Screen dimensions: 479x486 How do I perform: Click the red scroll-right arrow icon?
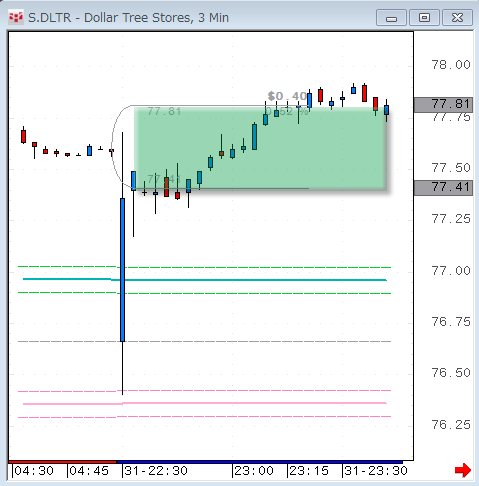pyautogui.click(x=463, y=470)
